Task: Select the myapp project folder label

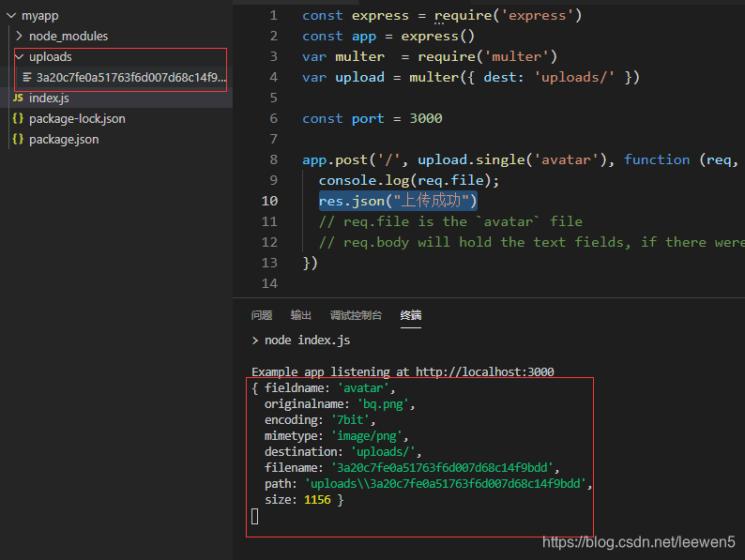Action: 40,16
